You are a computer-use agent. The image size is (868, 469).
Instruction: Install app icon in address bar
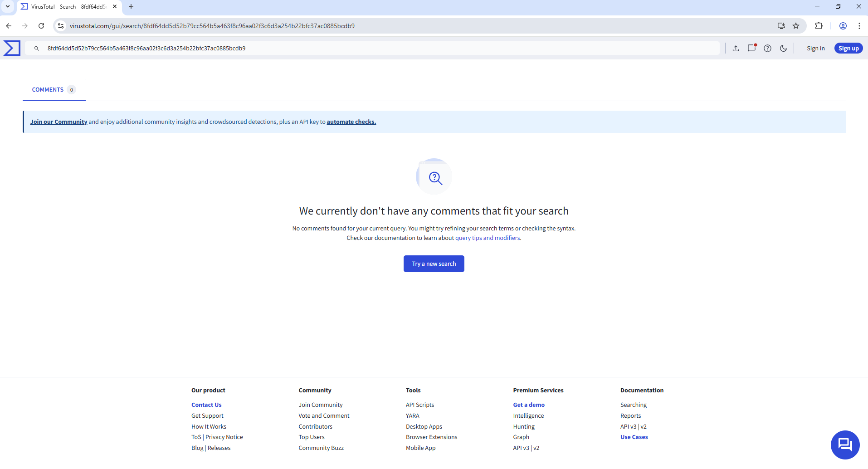click(781, 26)
